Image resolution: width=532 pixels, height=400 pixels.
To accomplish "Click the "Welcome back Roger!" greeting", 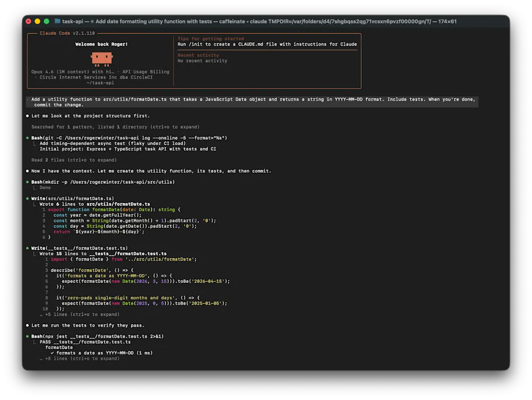I will pyautogui.click(x=101, y=44).
